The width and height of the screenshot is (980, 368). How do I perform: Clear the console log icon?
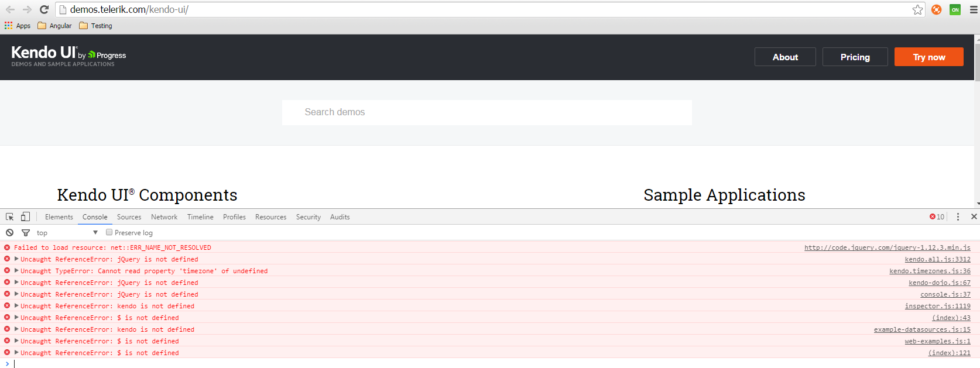pyautogui.click(x=10, y=233)
